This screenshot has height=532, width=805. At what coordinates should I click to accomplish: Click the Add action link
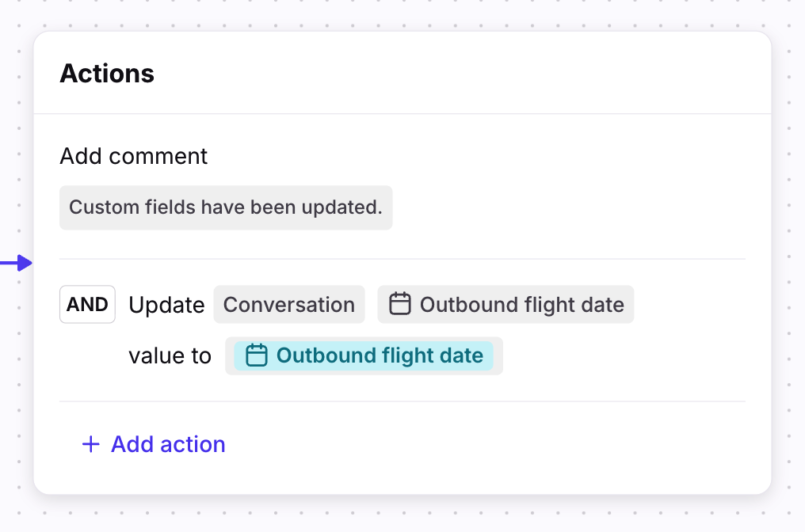[x=168, y=445]
